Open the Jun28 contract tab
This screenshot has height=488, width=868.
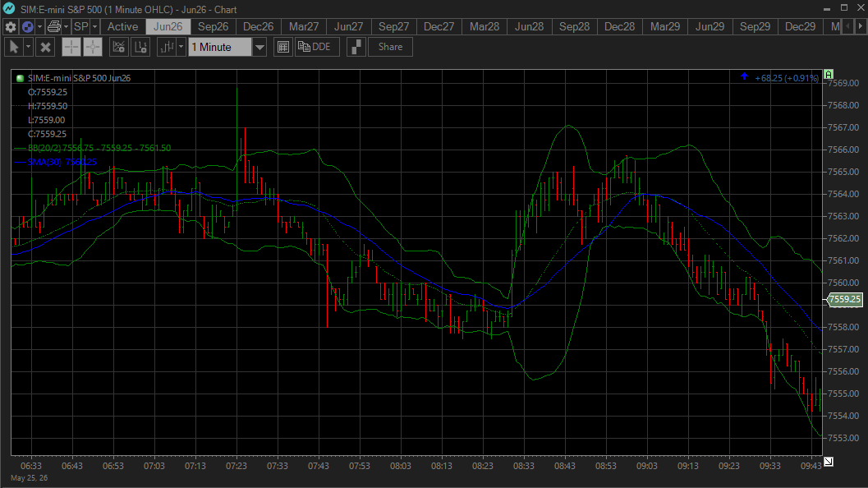pos(529,26)
